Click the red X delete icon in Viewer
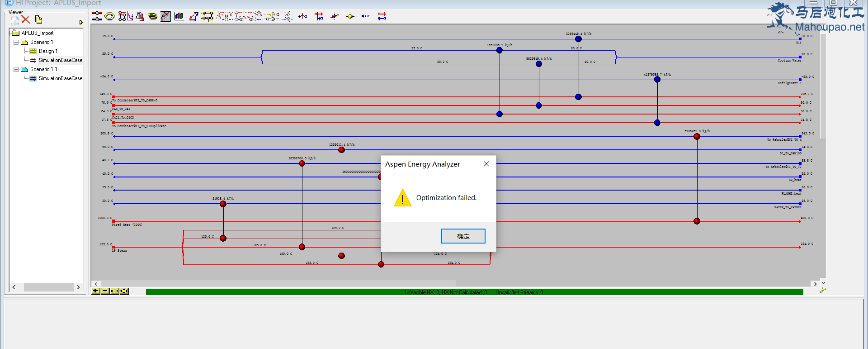 [x=26, y=19]
